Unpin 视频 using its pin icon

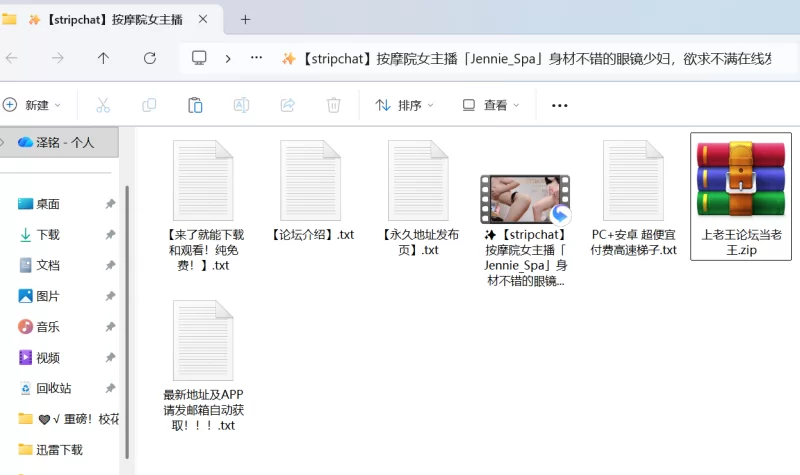110,358
